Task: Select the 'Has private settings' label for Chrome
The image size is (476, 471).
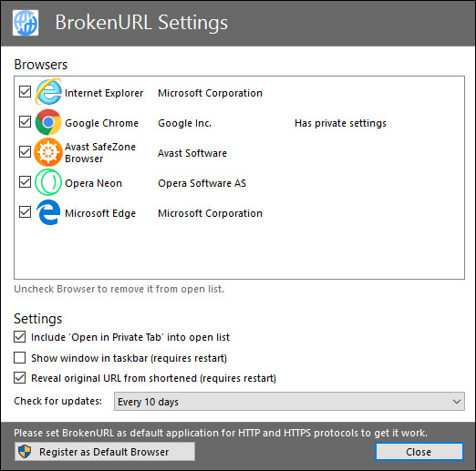Action: 340,123
